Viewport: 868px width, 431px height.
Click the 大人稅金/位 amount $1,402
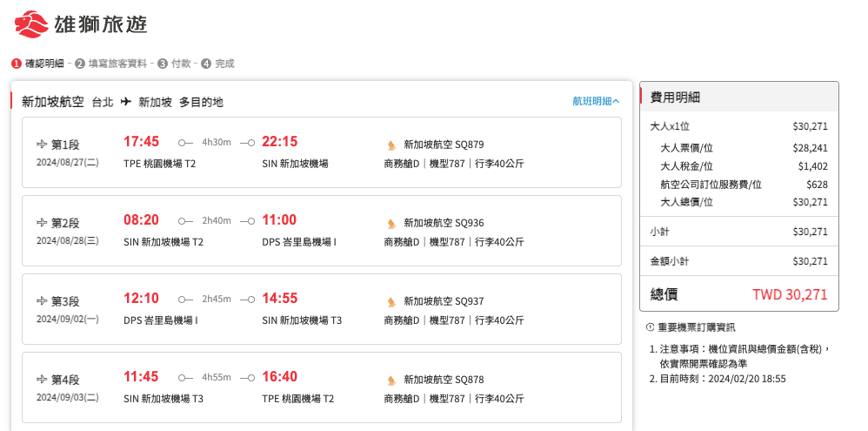(812, 166)
